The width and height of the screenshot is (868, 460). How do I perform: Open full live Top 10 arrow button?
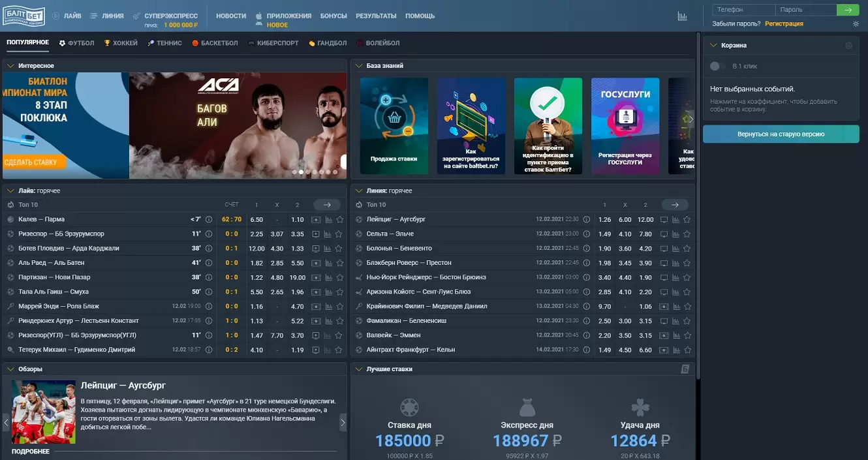click(x=327, y=205)
